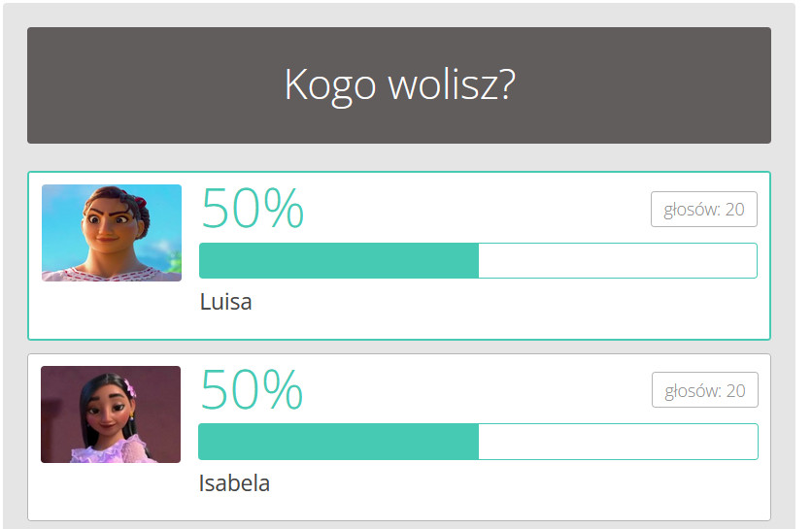Click the green filled part of Isabela's bar
The image size is (812, 529).
point(338,442)
